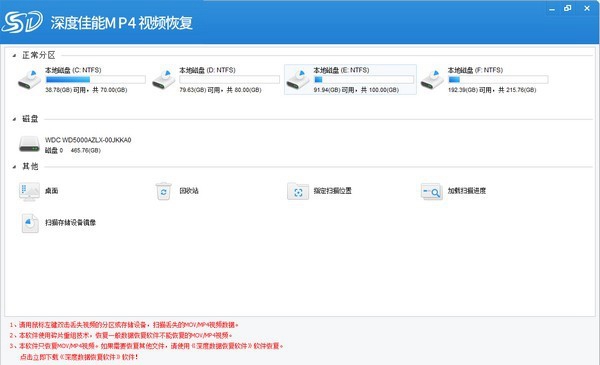Image resolution: width=600 pixels, height=365 pixels.
Task: Click the 扫描存储设备镜像 label
Action: click(70, 223)
